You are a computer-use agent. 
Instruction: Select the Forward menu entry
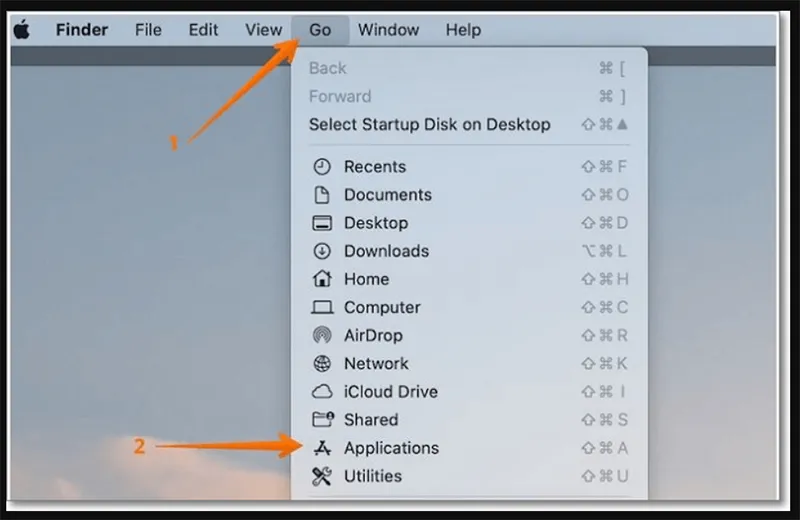pyautogui.click(x=468, y=96)
